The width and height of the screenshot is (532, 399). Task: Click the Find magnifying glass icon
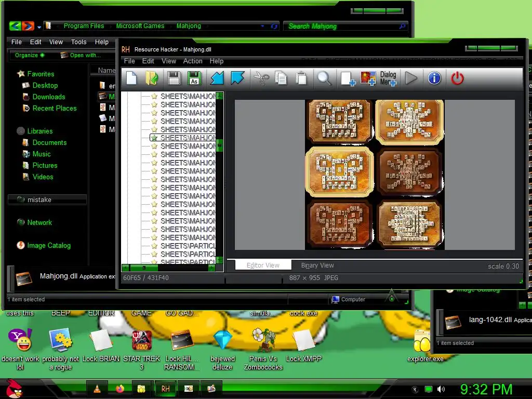coord(324,78)
